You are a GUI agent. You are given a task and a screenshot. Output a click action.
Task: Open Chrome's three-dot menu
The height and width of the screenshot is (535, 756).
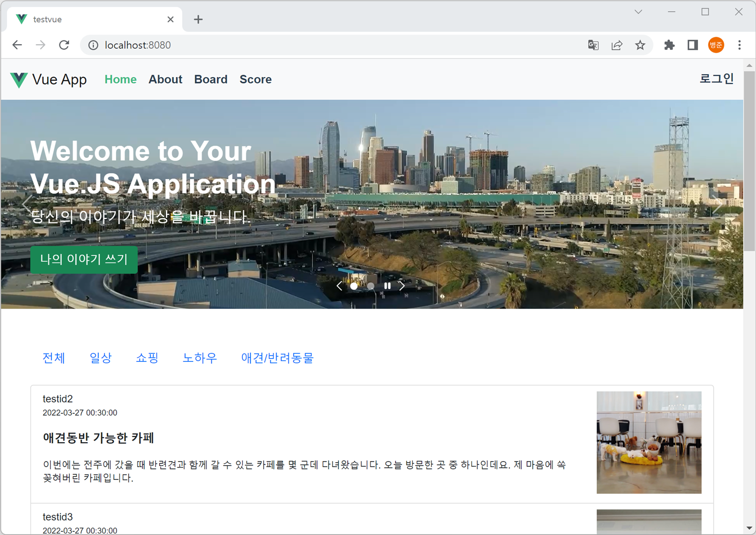tap(739, 45)
